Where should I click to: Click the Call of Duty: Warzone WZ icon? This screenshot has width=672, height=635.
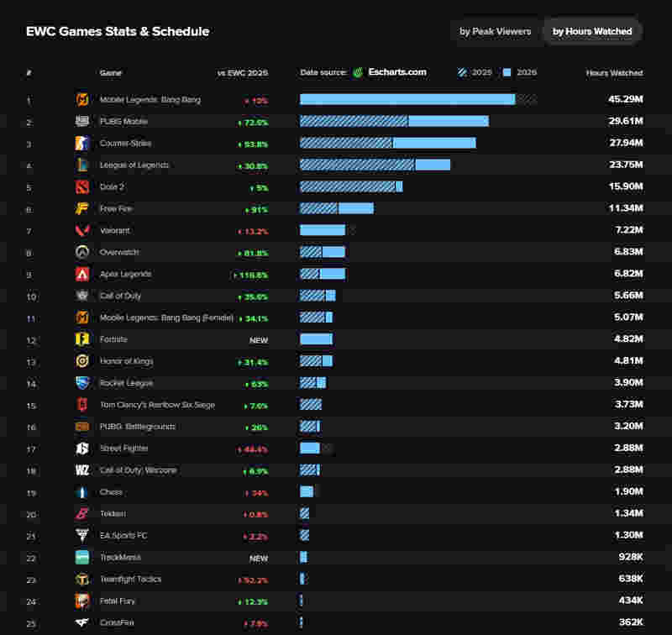[x=82, y=470]
